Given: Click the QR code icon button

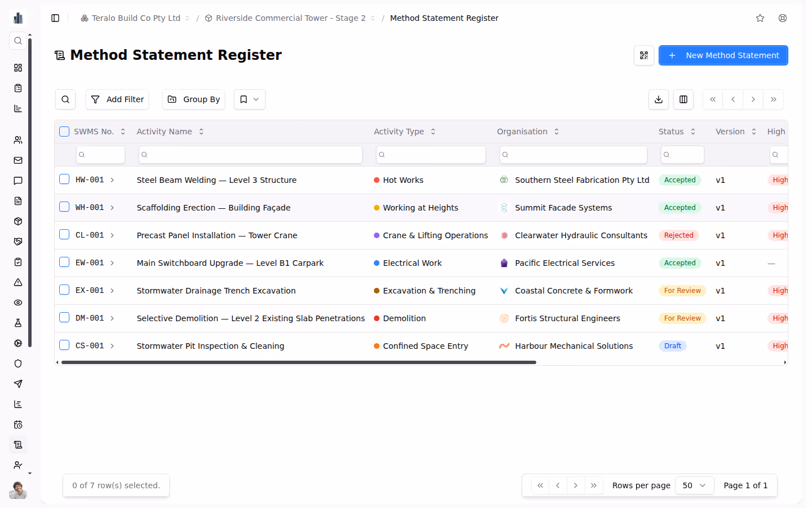Looking at the screenshot, I should click(x=644, y=55).
